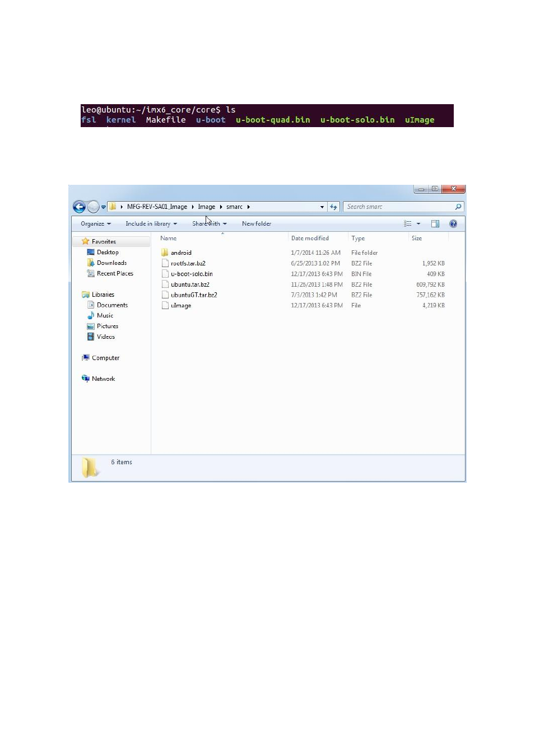Open the Music library
This screenshot has width=535, height=756.
tap(105, 315)
